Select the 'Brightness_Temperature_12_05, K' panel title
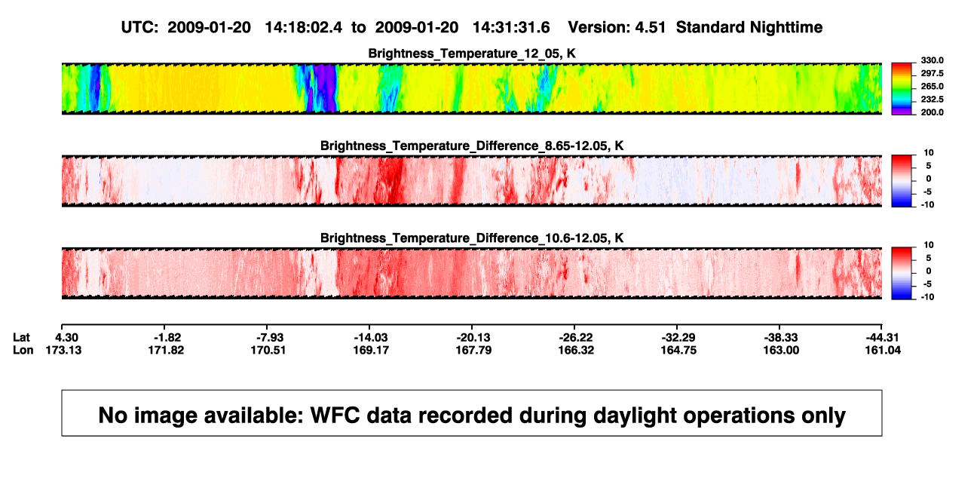This screenshot has height=503, width=980. [472, 54]
